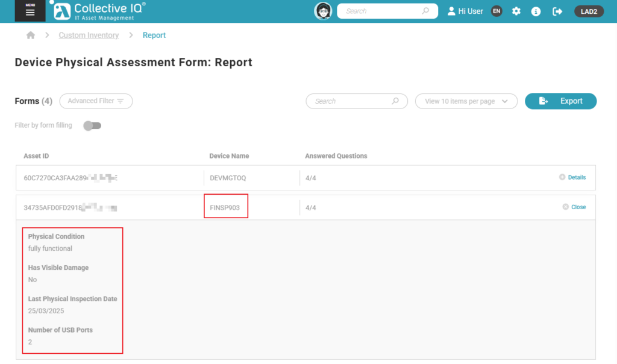Click the magnifier in the Forms search box
This screenshot has height=364, width=617.
[x=395, y=101]
